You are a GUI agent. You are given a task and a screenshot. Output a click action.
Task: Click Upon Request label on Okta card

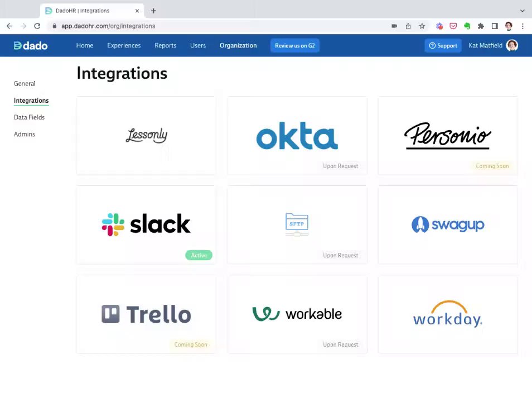coord(340,166)
